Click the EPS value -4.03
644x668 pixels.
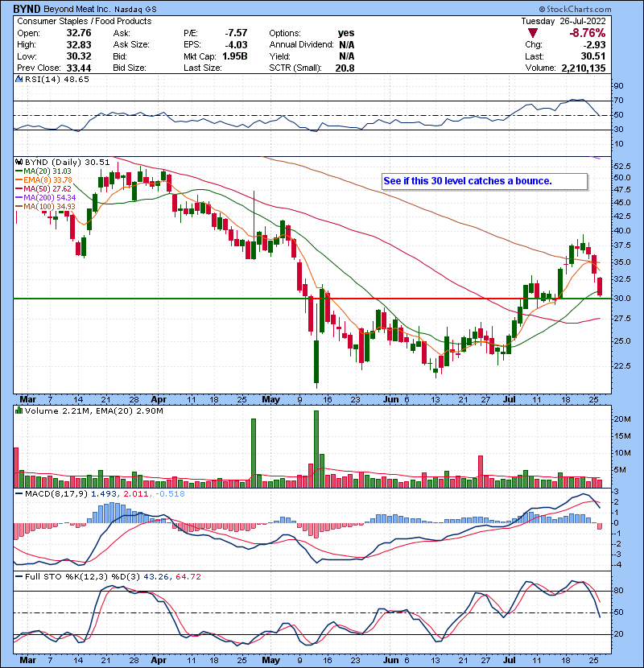pos(236,45)
